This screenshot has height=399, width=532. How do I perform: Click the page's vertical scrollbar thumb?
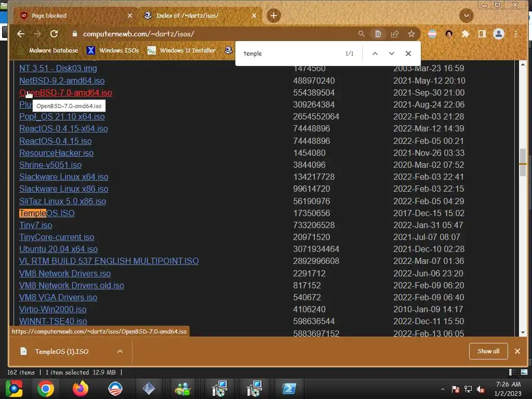pos(523,162)
